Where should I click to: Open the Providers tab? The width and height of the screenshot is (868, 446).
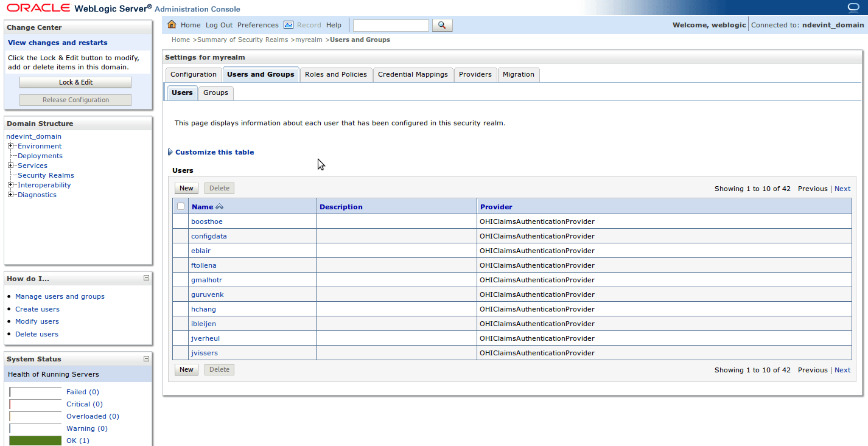tap(475, 74)
